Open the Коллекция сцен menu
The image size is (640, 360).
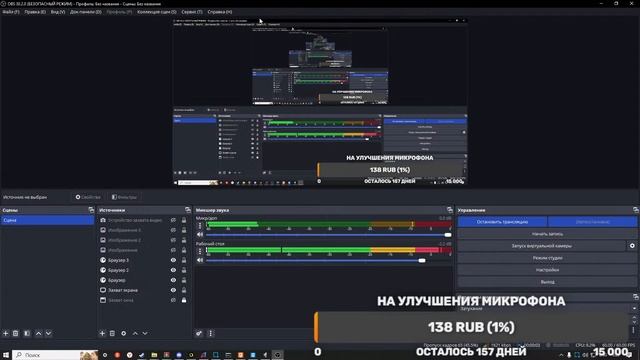click(x=157, y=12)
